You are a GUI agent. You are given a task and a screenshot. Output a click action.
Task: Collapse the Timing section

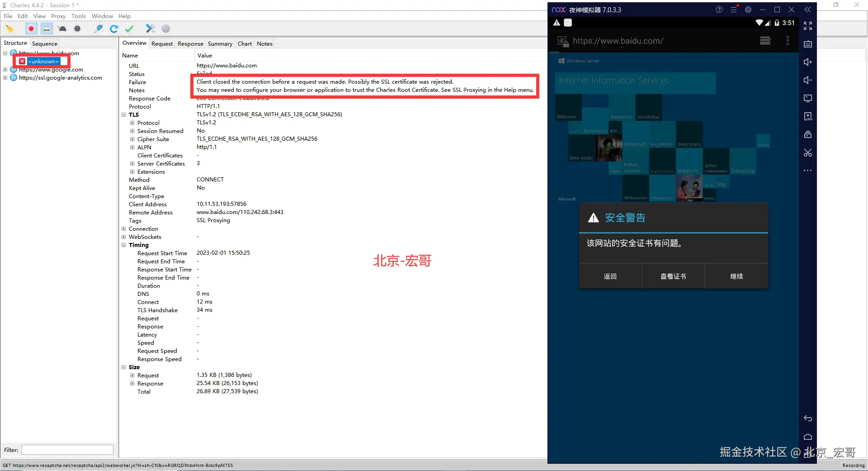point(123,245)
